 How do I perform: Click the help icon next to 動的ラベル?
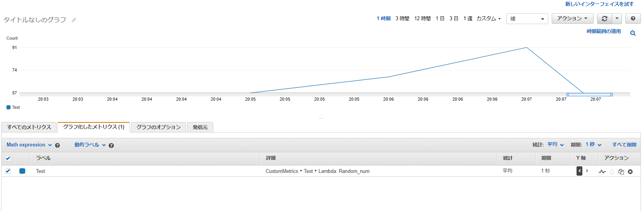tap(111, 145)
